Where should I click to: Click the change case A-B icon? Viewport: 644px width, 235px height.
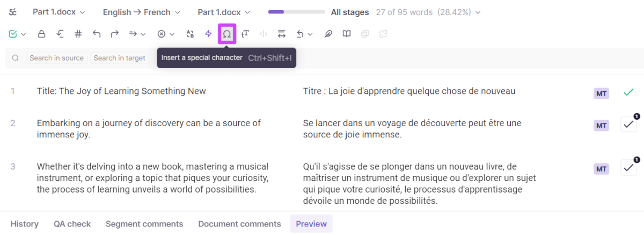pyautogui.click(x=190, y=34)
